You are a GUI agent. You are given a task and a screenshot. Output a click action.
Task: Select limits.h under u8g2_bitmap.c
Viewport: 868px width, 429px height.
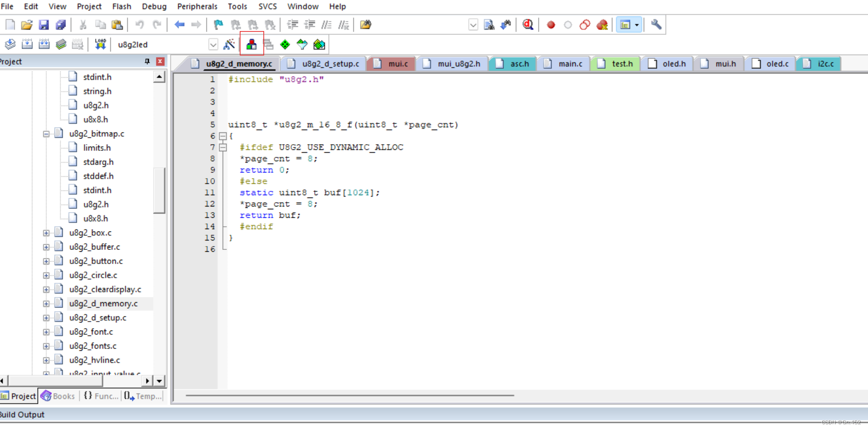[x=97, y=148]
